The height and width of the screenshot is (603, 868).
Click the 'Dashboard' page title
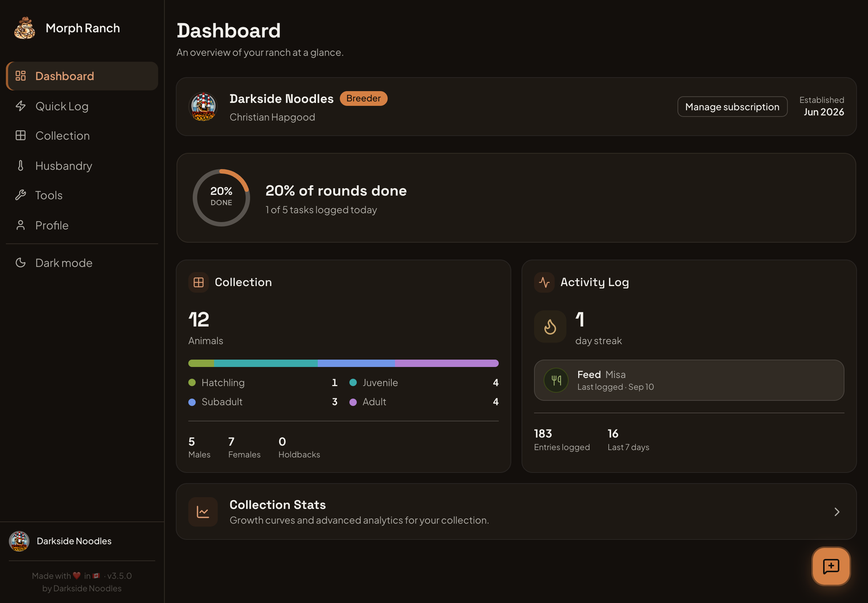228,30
